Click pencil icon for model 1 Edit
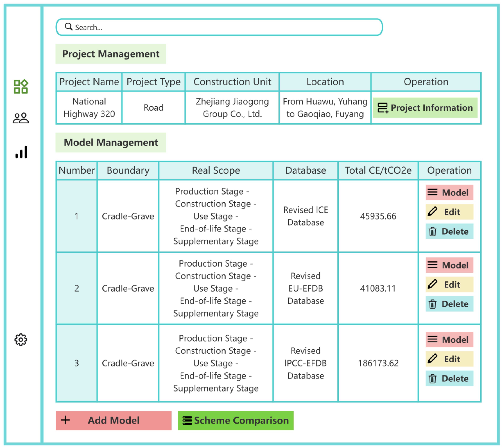 click(x=432, y=211)
